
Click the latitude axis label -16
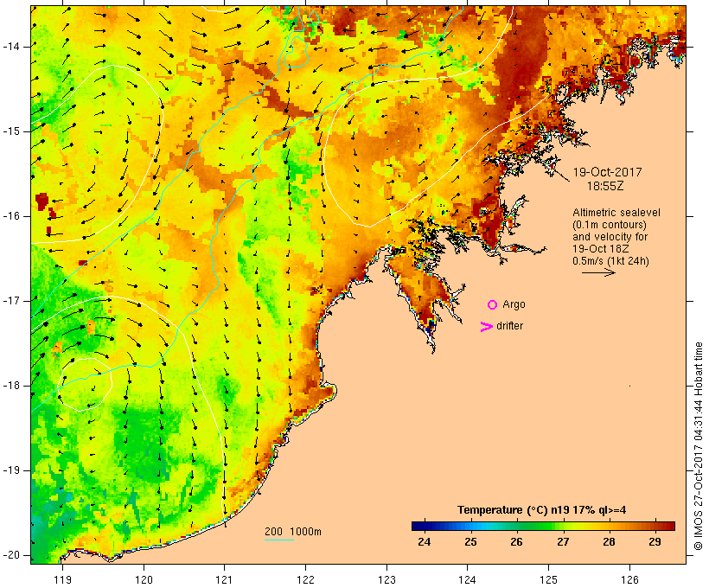click(11, 216)
